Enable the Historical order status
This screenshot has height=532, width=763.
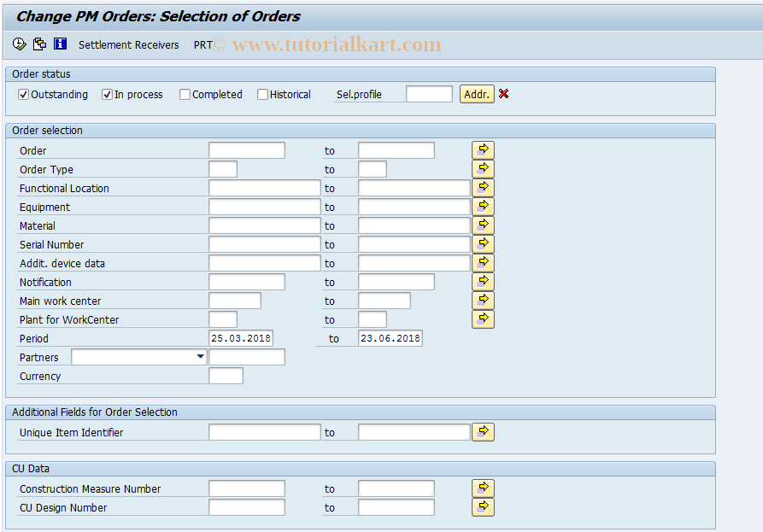click(262, 94)
